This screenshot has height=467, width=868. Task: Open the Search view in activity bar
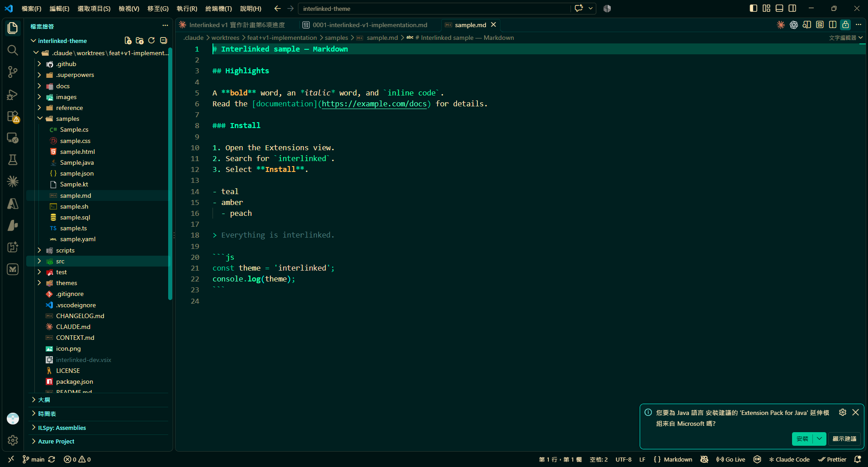(13, 50)
